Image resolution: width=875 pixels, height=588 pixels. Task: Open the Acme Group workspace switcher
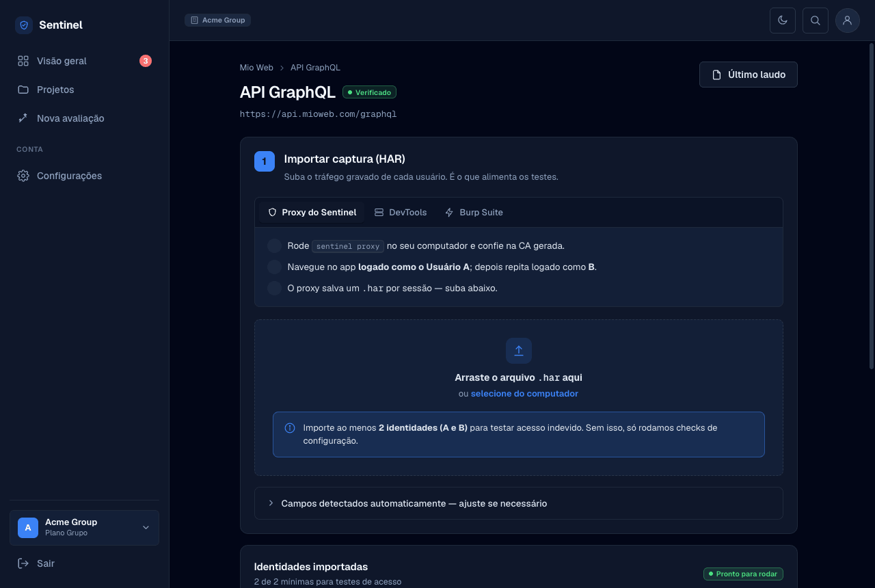[x=84, y=528]
